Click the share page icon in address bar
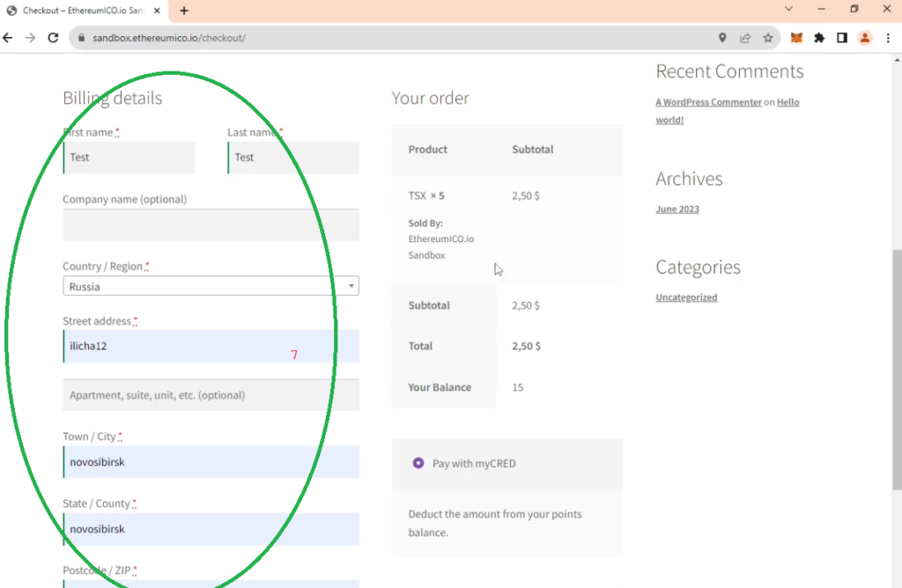 pos(745,38)
